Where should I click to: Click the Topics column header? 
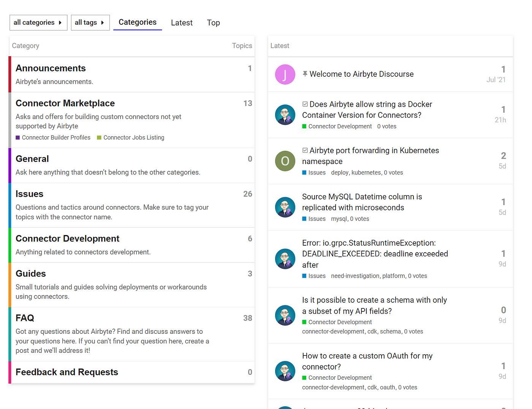point(242,46)
